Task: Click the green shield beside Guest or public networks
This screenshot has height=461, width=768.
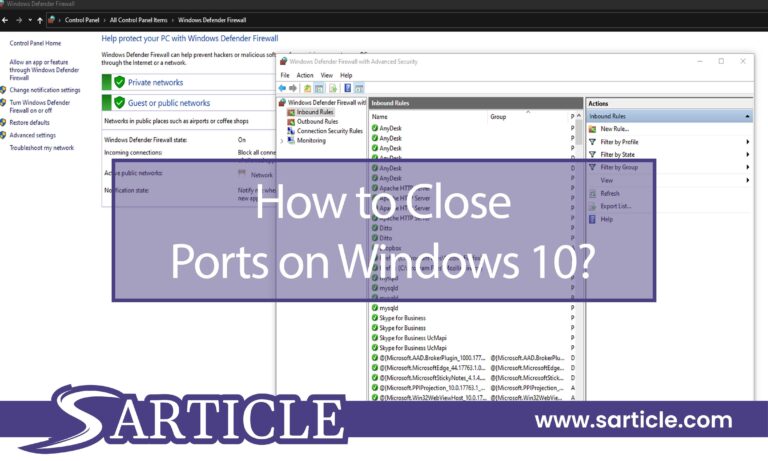Action: tap(119, 102)
